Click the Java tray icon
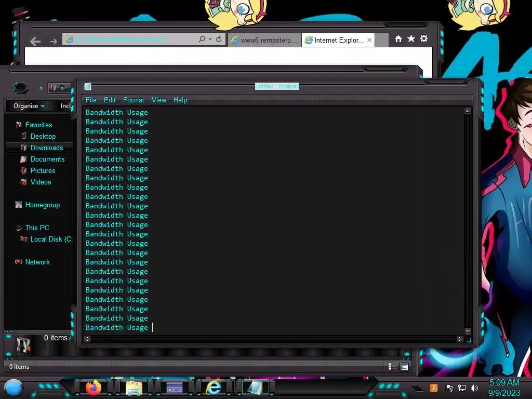Viewport: 532px width, 399px height. [x=434, y=388]
